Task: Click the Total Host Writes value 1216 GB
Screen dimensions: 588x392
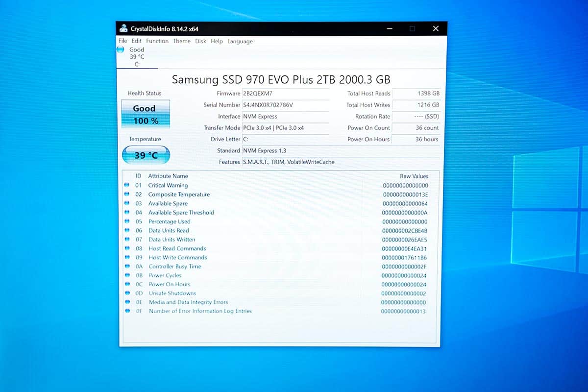Action: point(416,105)
